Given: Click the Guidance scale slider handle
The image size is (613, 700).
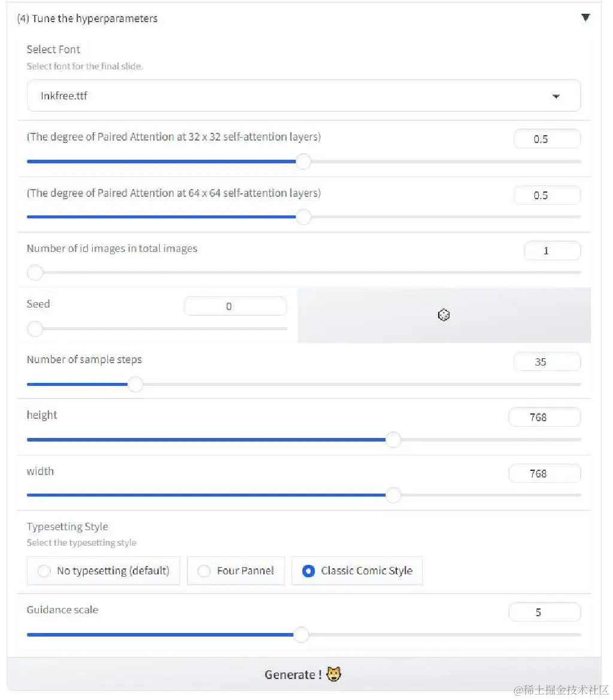Looking at the screenshot, I should pyautogui.click(x=301, y=635).
